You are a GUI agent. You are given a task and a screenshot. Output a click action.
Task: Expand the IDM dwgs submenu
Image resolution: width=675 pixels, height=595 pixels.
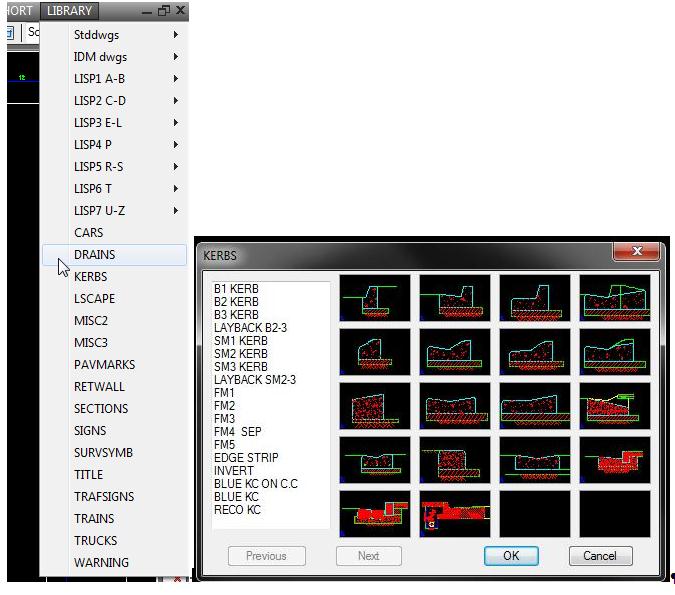coord(115,56)
